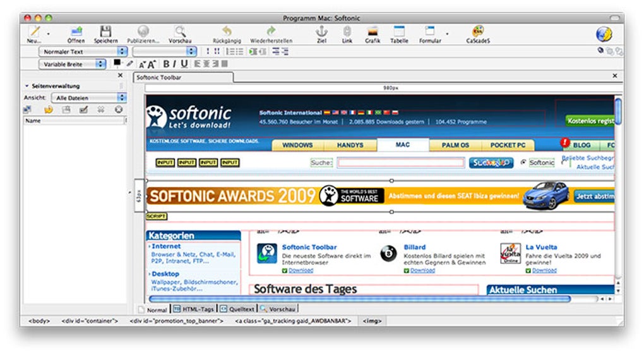
Task: Click the Suche search input field on page
Action: pyautogui.click(x=401, y=163)
